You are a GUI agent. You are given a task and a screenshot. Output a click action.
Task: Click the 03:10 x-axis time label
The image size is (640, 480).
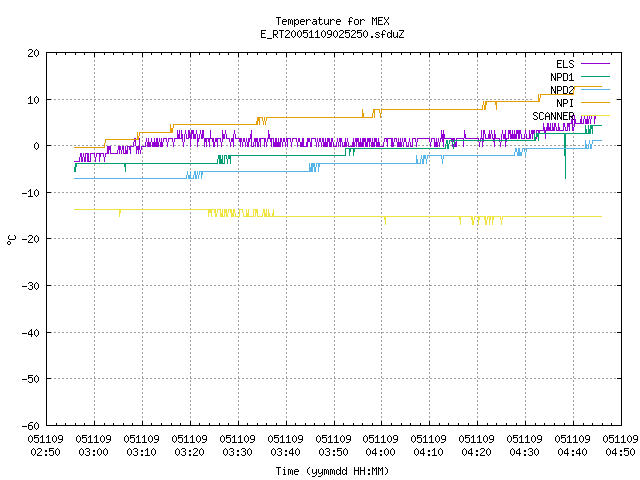point(142,452)
